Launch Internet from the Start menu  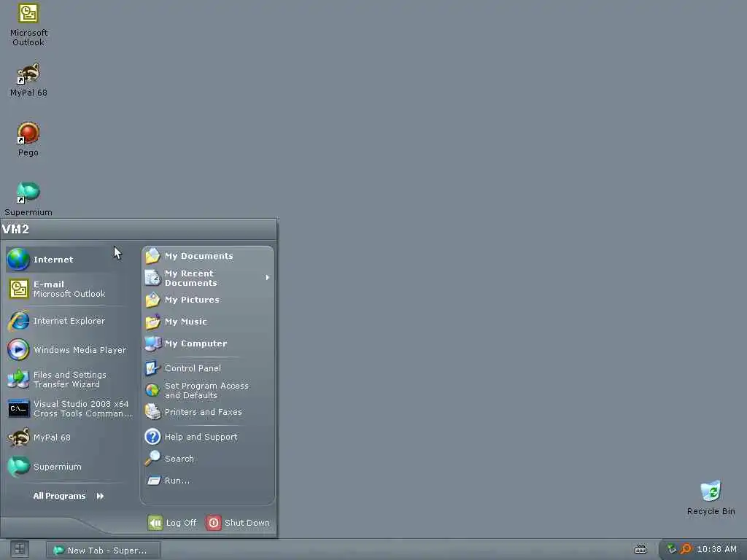pos(70,260)
